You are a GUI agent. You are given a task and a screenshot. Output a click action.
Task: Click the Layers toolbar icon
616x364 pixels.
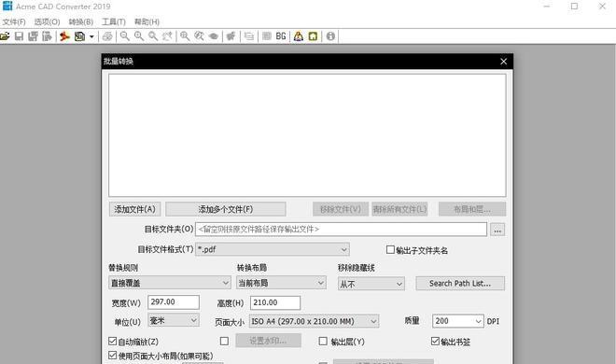(248, 36)
